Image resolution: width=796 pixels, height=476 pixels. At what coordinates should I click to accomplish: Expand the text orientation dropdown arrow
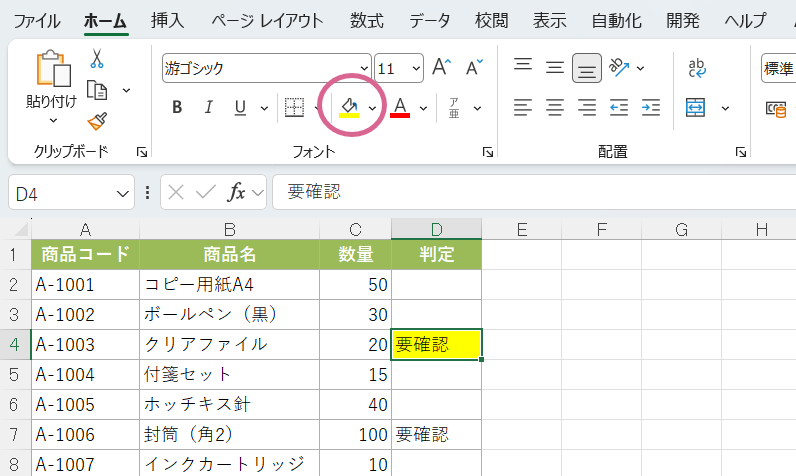[x=641, y=68]
